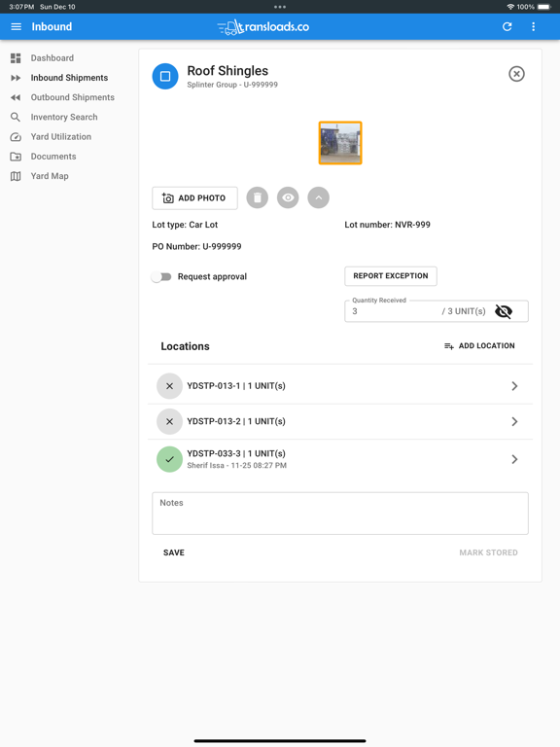View the photo using the eye button
Screen dimensions: 560x747
click(x=288, y=197)
